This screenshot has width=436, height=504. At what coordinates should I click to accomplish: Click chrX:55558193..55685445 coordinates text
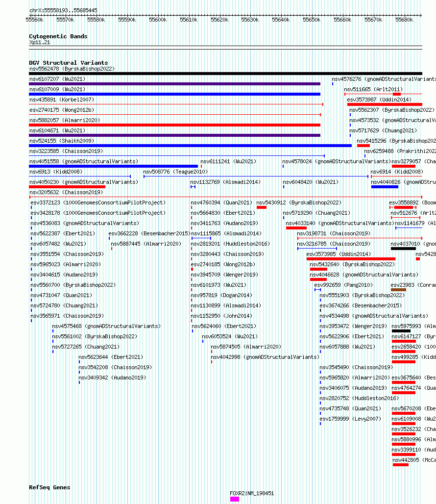click(x=63, y=10)
